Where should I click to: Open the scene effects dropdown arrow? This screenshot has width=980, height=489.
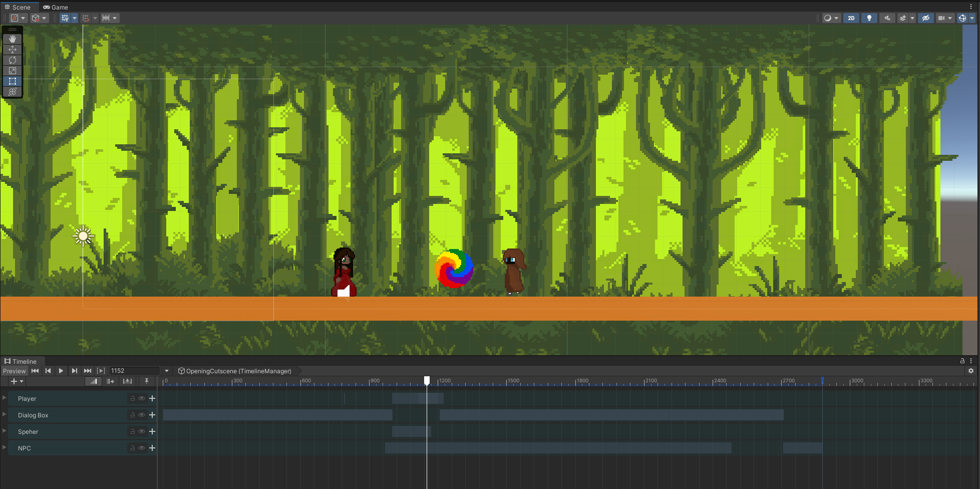[912, 18]
